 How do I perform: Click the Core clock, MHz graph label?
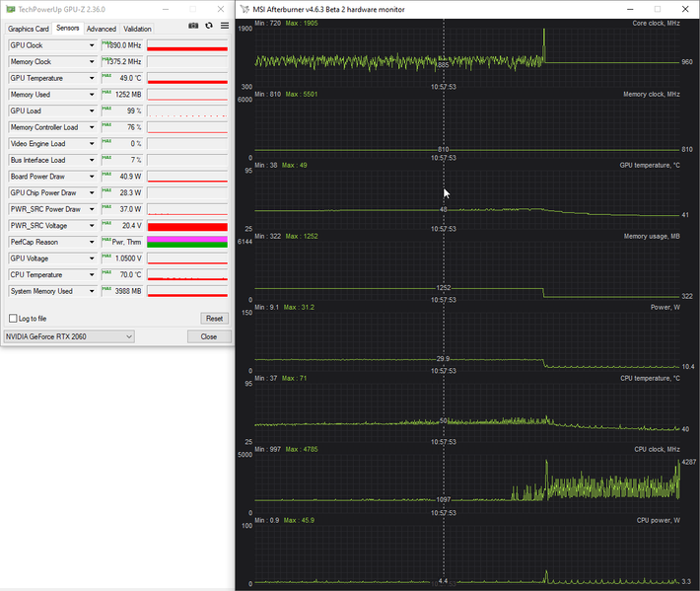[656, 24]
